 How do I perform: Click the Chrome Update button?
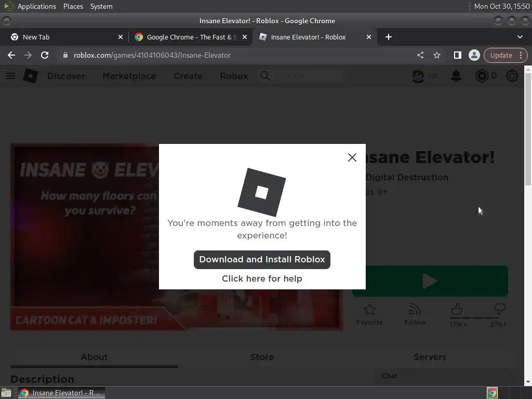click(x=501, y=55)
